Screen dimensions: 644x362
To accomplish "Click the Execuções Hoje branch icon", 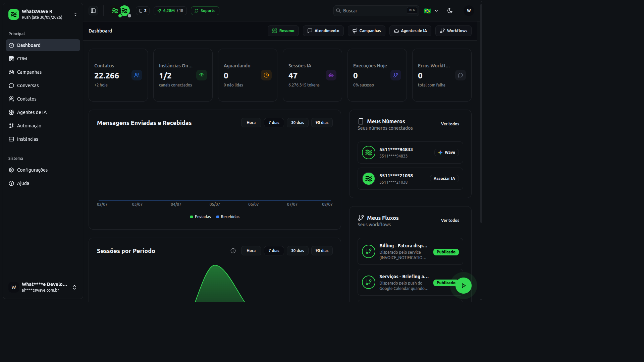I will click(396, 75).
